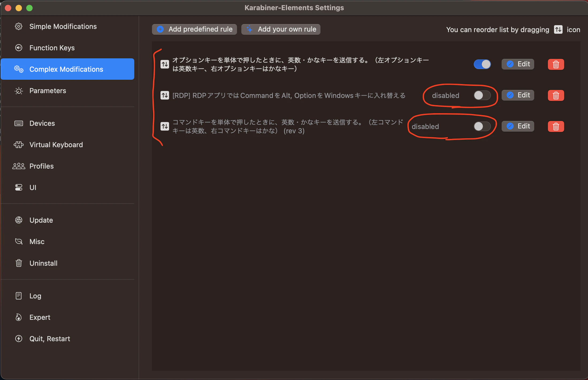The image size is (588, 380).
Task: Open the Profiles section
Action: pos(41,166)
